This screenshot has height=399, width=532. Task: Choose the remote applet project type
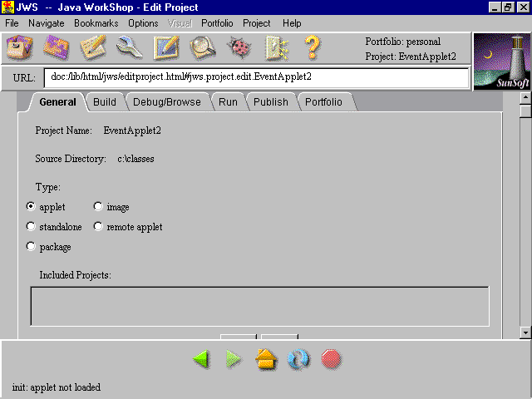click(98, 226)
